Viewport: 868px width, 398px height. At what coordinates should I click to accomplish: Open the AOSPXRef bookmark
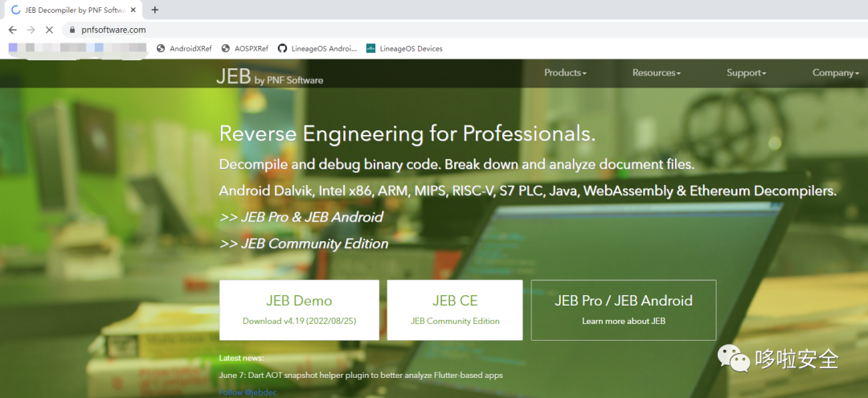[245, 49]
